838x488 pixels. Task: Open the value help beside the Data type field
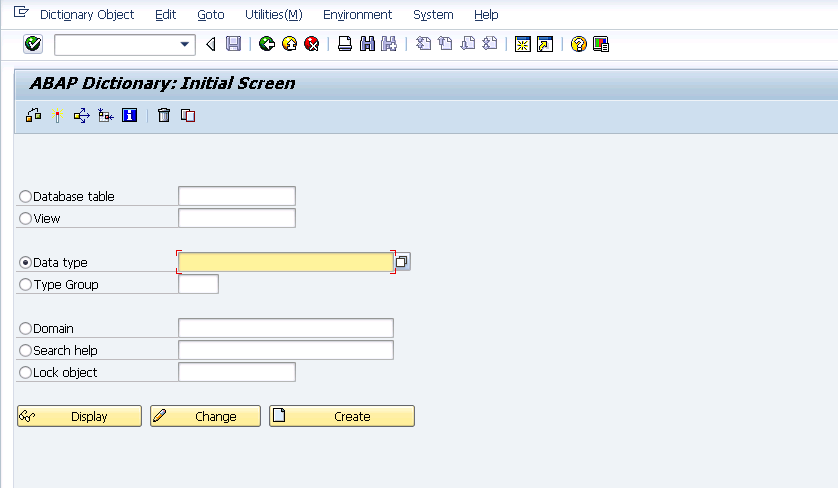(x=402, y=261)
